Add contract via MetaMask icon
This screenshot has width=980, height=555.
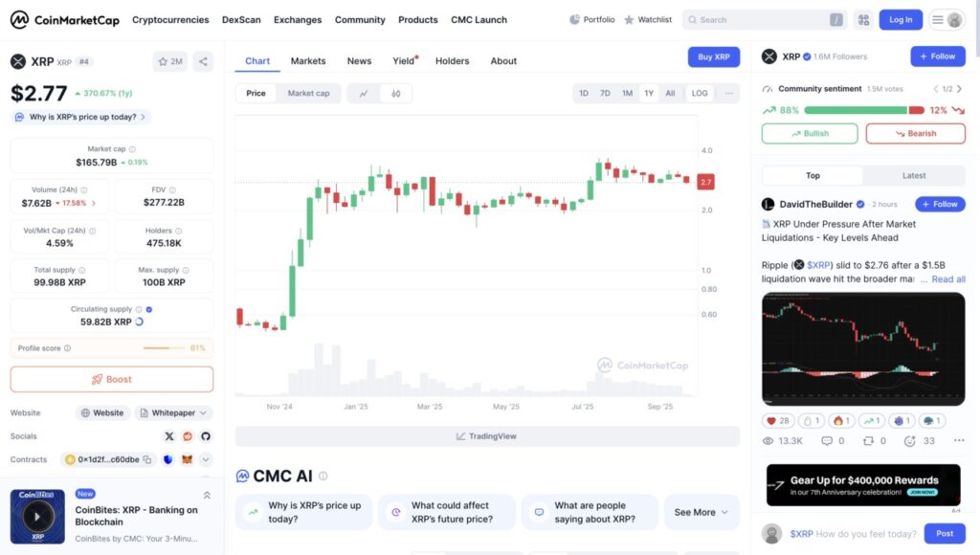(188, 459)
